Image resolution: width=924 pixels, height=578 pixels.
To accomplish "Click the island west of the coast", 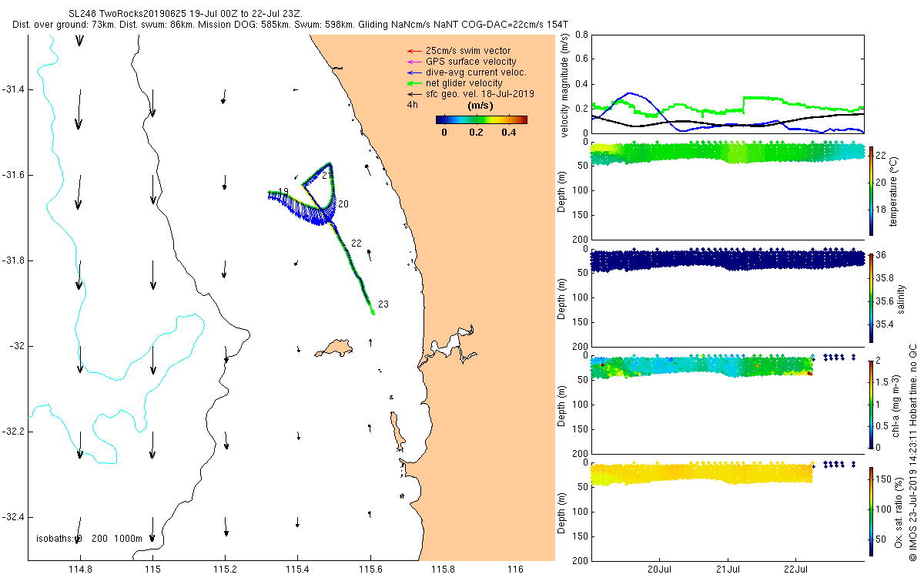I will coord(333,348).
